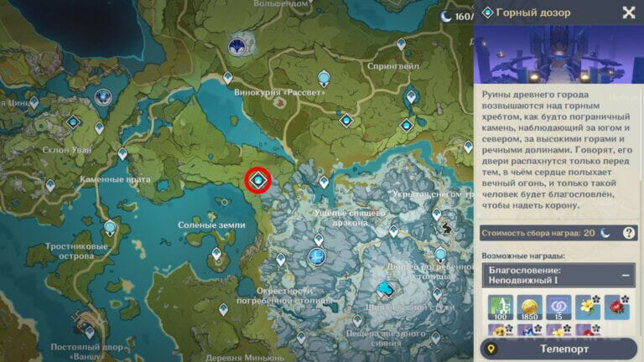Open the help question mark for reward cost
This screenshot has width=644, height=362.
click(628, 233)
